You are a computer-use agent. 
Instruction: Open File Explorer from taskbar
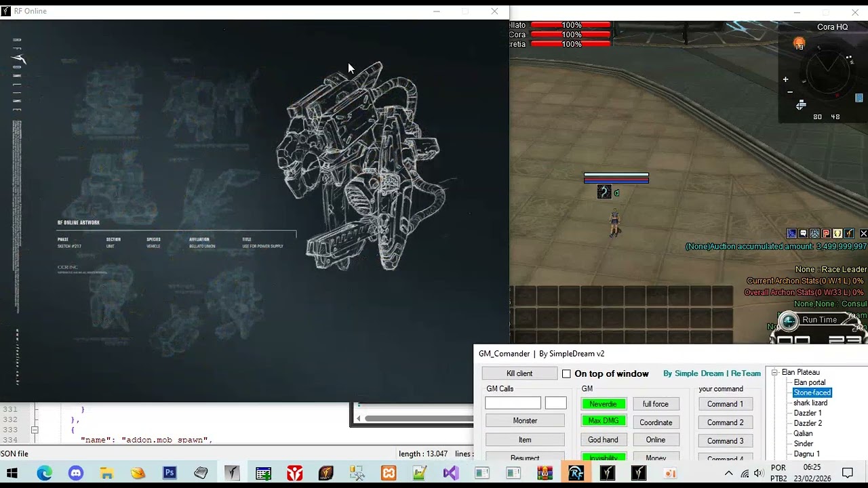(106, 473)
